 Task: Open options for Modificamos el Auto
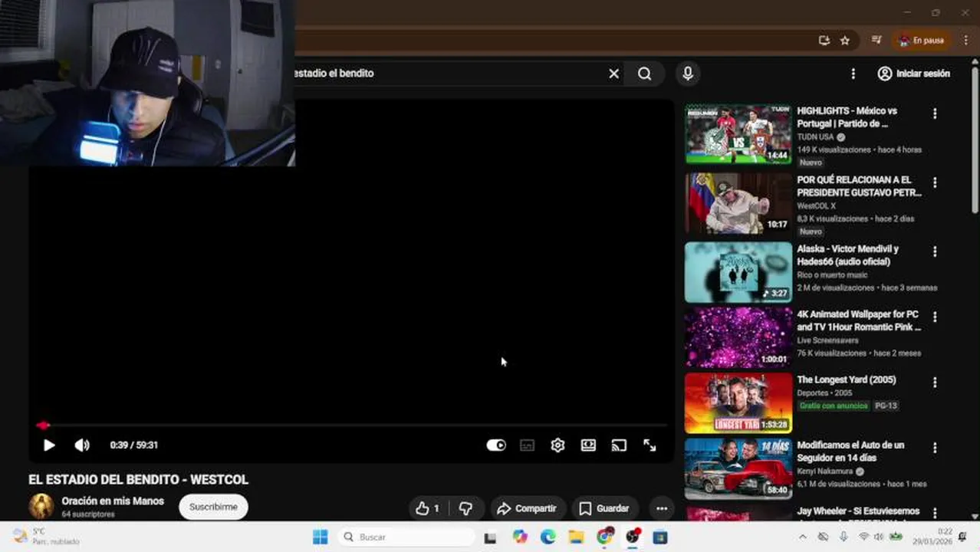(x=934, y=448)
